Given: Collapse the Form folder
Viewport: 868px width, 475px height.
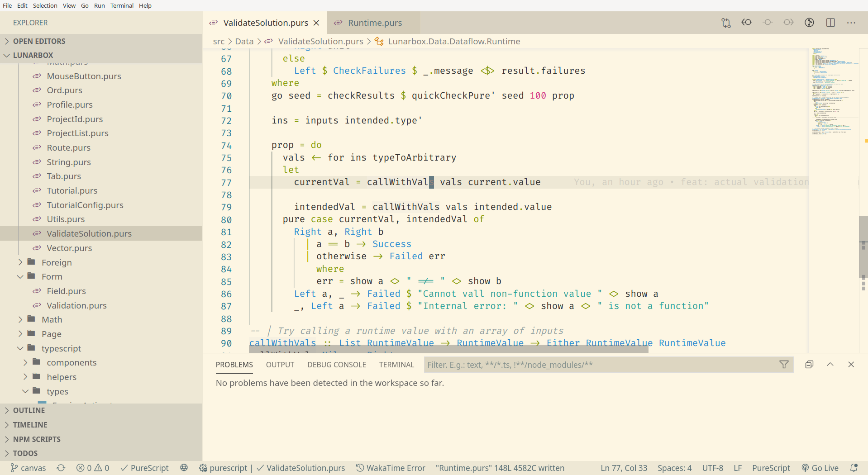Looking at the screenshot, I should tap(101, 276).
